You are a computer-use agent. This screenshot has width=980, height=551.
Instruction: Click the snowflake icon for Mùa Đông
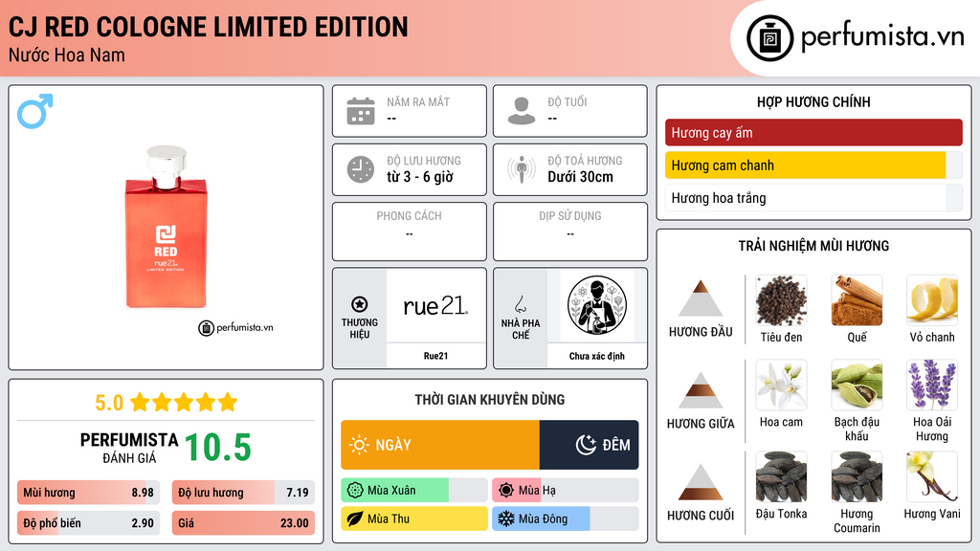coord(506,518)
